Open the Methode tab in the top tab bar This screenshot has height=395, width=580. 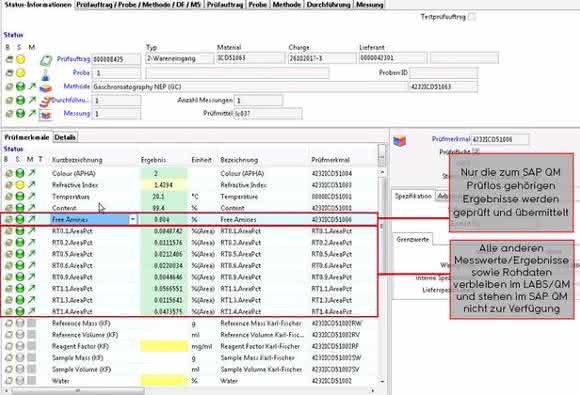287,5
